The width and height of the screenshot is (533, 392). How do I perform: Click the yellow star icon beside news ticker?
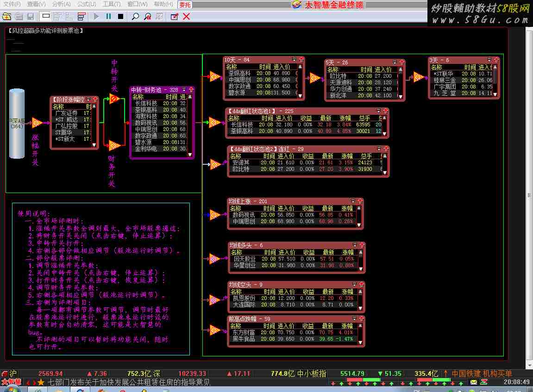[41, 382]
